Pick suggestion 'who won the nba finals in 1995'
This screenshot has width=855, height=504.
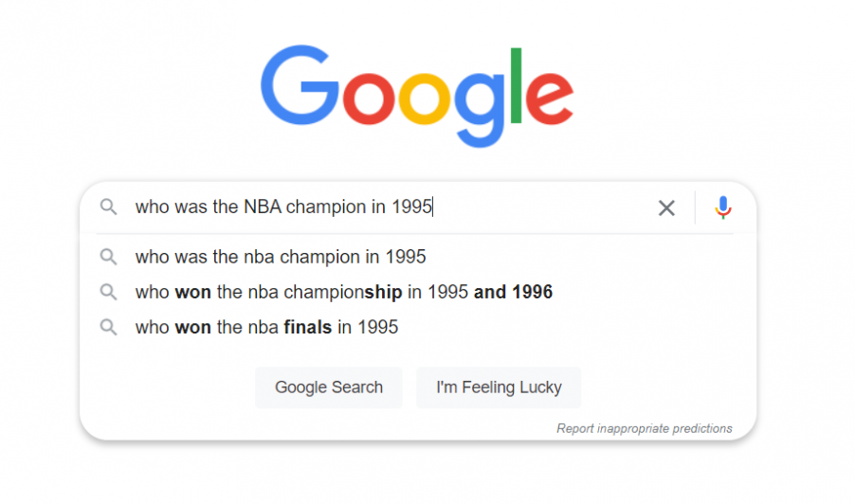click(266, 327)
